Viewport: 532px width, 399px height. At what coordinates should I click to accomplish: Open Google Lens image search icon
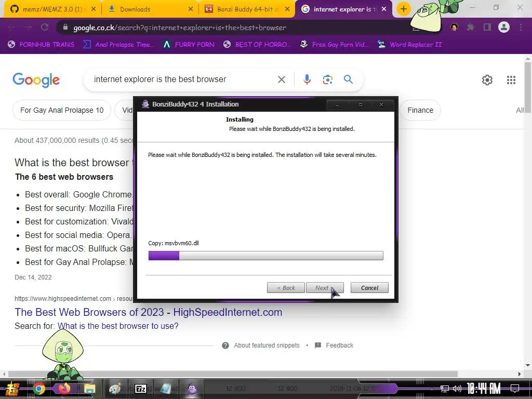327,79
